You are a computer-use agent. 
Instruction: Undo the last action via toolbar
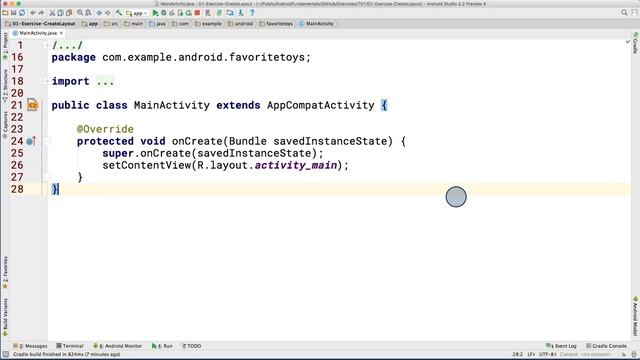(33, 13)
